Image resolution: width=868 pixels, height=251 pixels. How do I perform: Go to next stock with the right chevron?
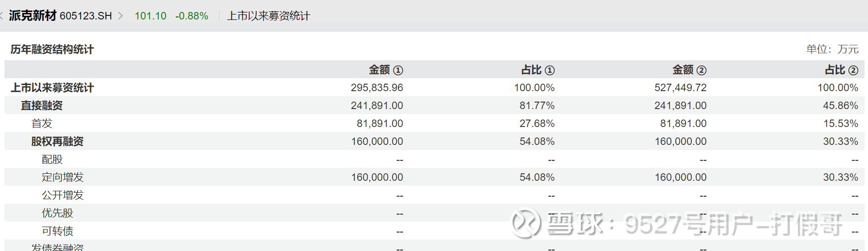coord(120,16)
